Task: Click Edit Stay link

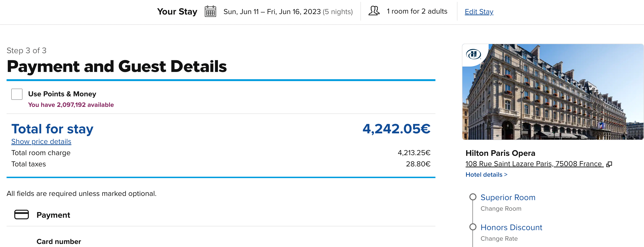Action: [479, 12]
